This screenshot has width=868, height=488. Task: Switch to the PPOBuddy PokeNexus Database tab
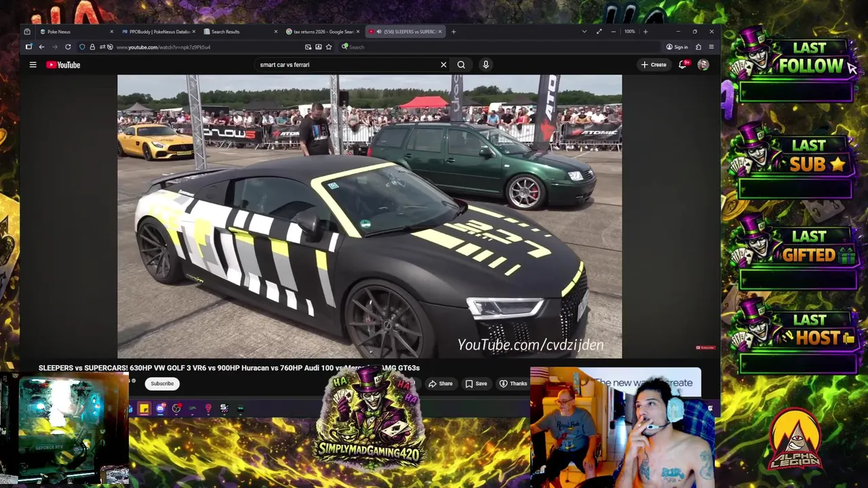point(159,31)
